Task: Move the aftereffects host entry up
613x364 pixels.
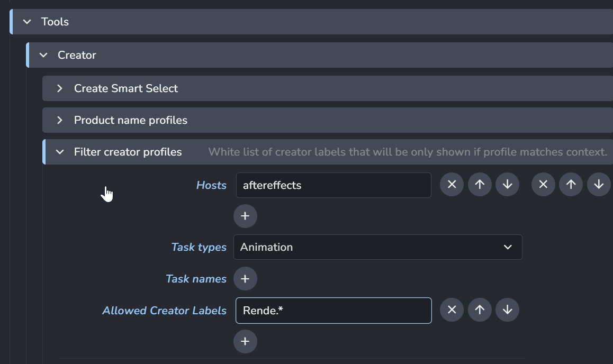Action: point(480,185)
